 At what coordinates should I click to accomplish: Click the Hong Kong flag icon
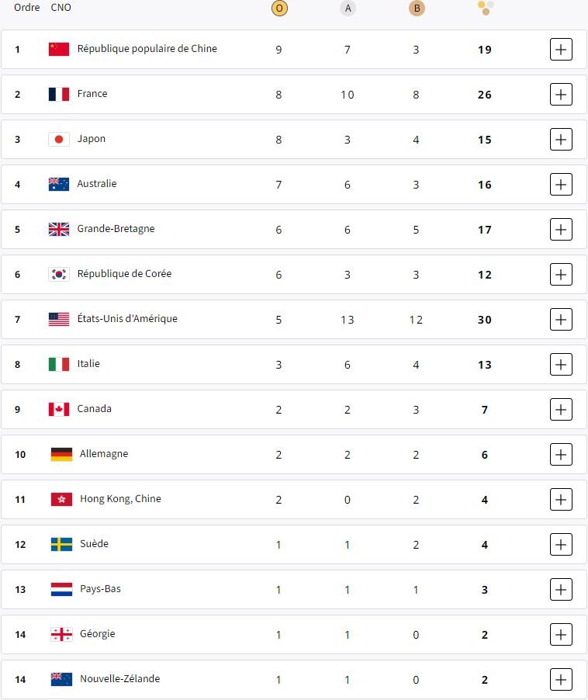pos(61,499)
